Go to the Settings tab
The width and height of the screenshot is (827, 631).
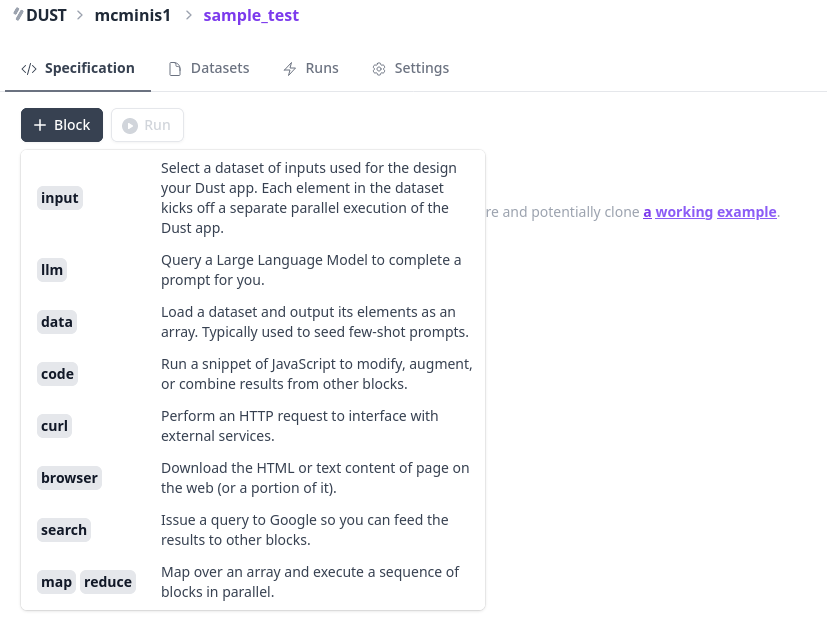point(411,69)
